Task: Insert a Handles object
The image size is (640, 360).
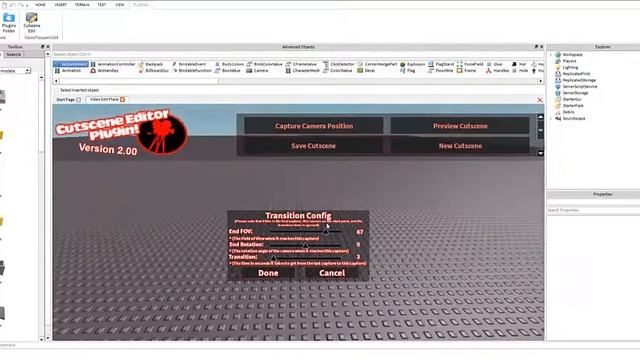Action: click(498, 71)
